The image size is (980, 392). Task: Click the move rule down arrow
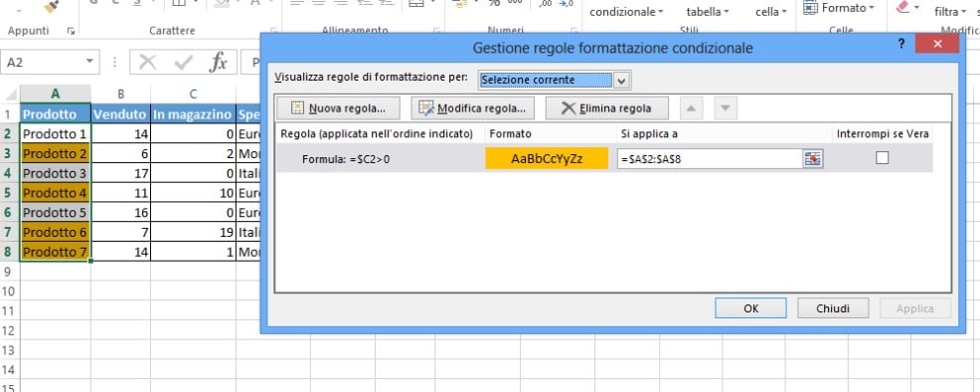(725, 108)
